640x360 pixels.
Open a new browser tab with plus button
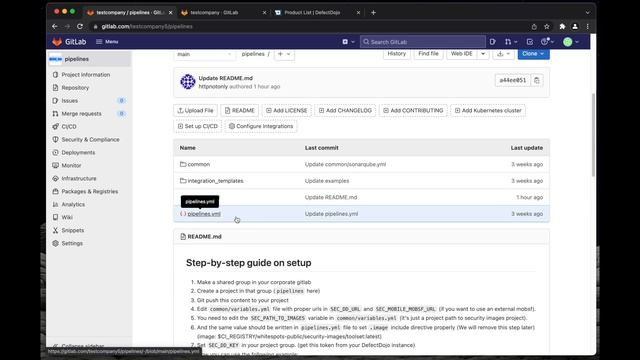[373, 13]
